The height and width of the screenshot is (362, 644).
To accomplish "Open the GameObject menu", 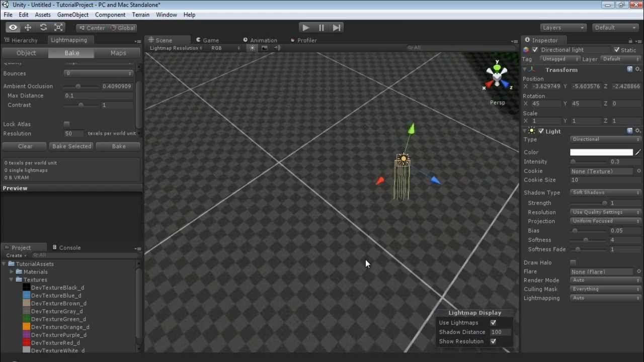I will pyautogui.click(x=72, y=15).
